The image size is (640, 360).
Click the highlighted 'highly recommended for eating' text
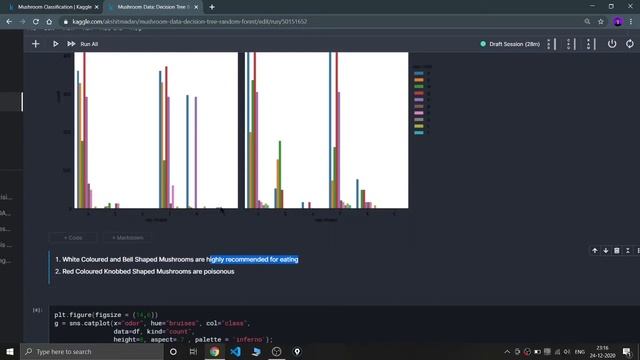(x=253, y=260)
